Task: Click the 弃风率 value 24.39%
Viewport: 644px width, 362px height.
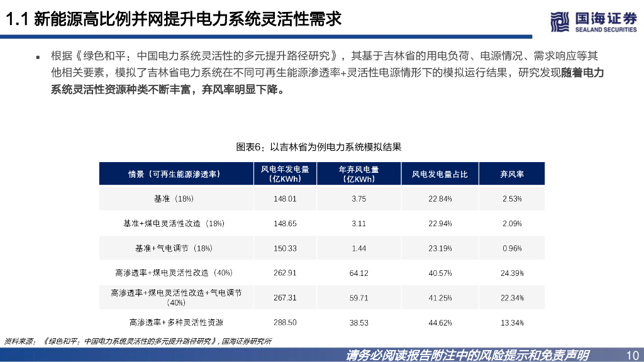Action: pyautogui.click(x=512, y=273)
